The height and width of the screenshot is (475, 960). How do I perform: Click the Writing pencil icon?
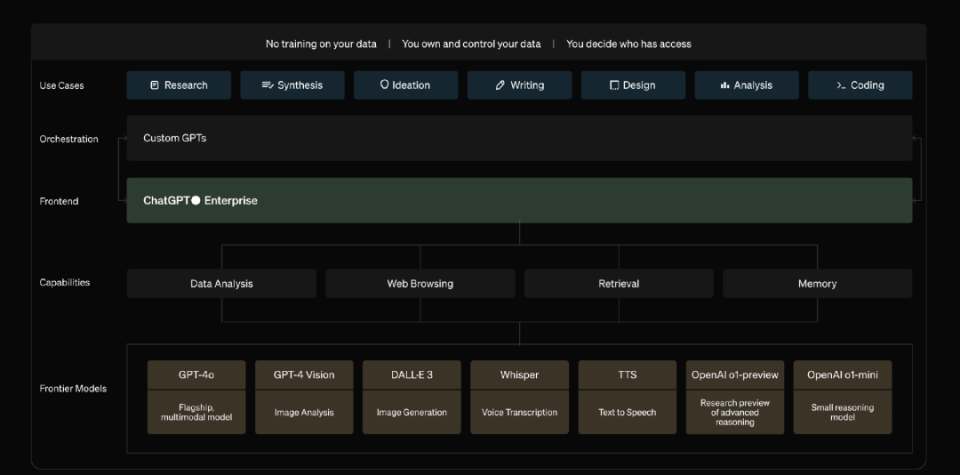click(500, 85)
